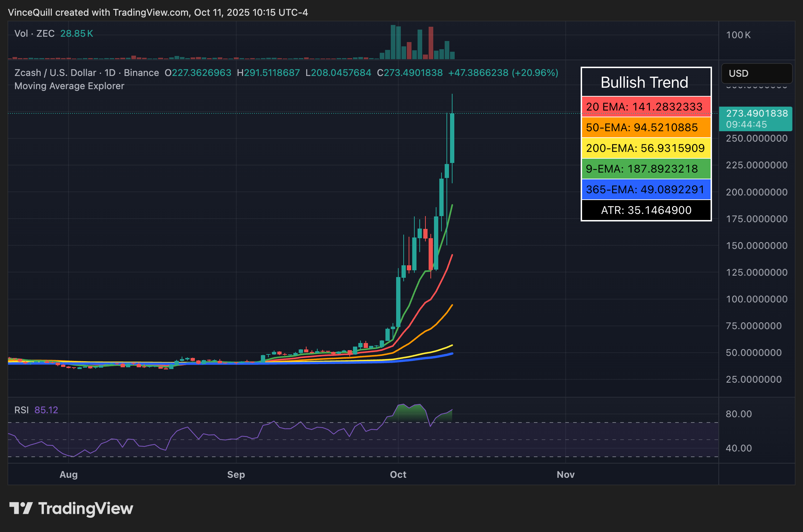Screen dimensions: 803x532
Task: Click the Bullish Trend panel title
Action: (x=644, y=82)
